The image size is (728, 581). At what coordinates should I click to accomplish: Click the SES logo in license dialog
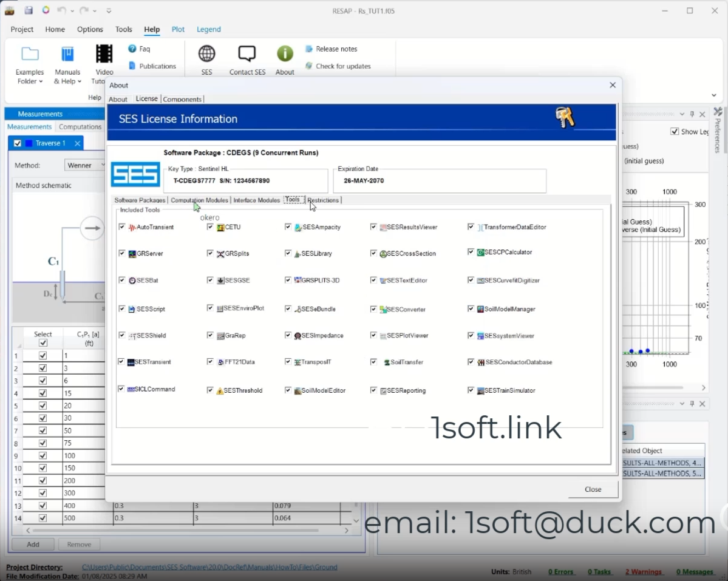(135, 174)
